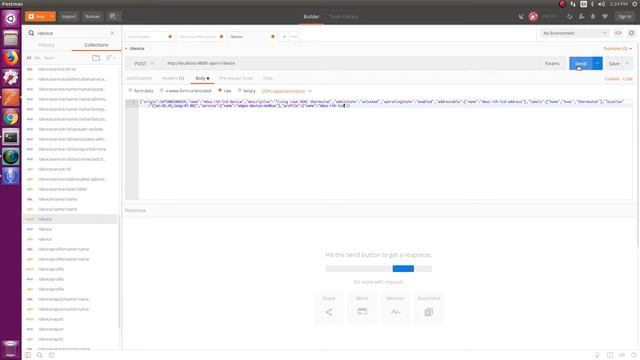640x360 pixels.
Task: Open the Tests request tab
Action: (x=267, y=78)
